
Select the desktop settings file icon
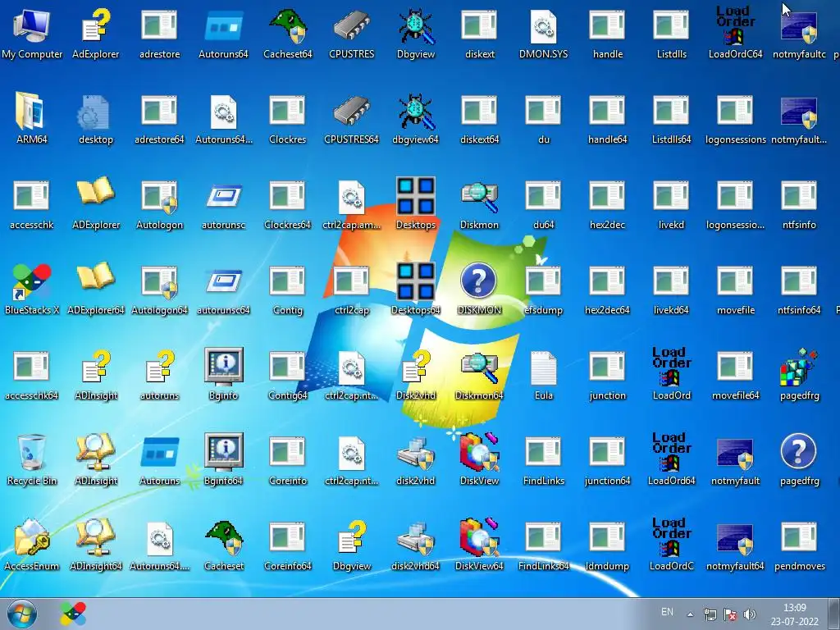pyautogui.click(x=95, y=118)
